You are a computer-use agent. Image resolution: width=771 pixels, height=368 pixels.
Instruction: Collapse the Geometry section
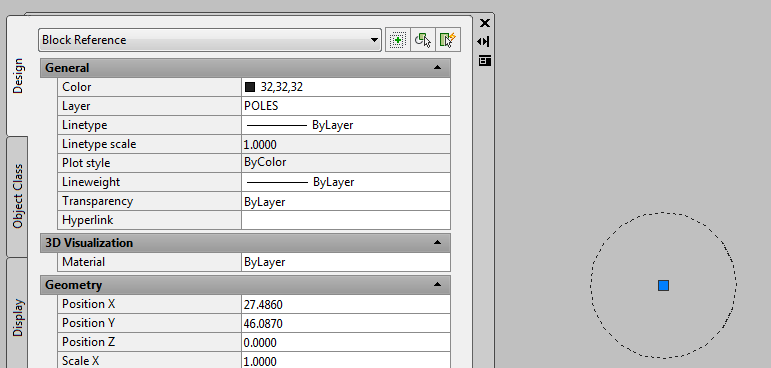click(x=438, y=285)
